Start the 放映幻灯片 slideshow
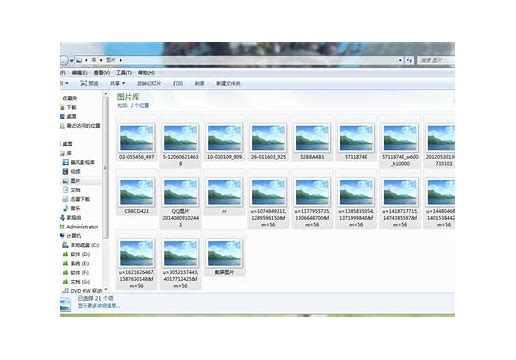The height and width of the screenshot is (360, 516). point(149,83)
